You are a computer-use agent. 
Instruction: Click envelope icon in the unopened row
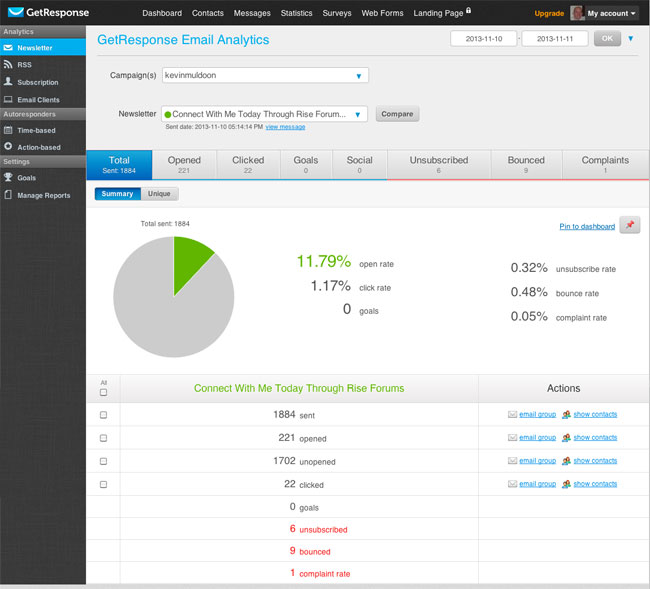[512, 461]
